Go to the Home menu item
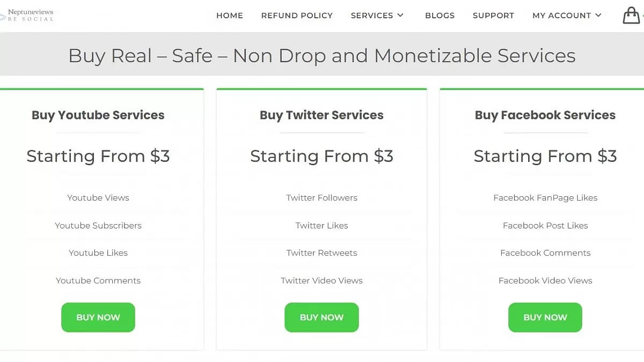Viewport: 644px width, 362px height. point(230,16)
